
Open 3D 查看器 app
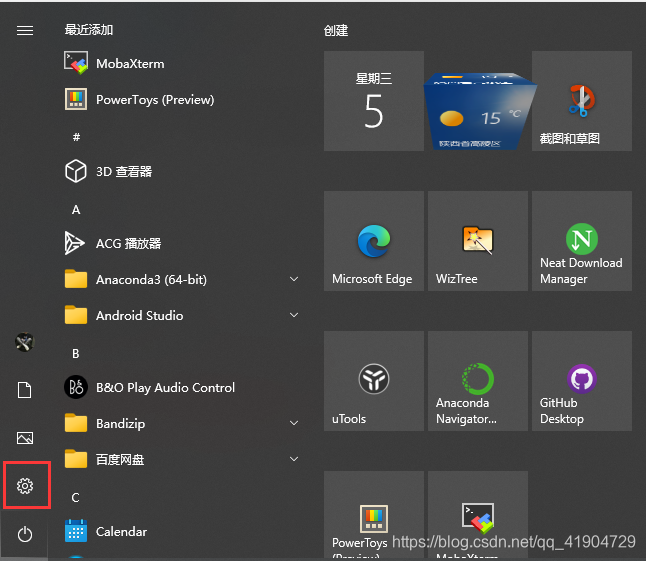coord(108,171)
